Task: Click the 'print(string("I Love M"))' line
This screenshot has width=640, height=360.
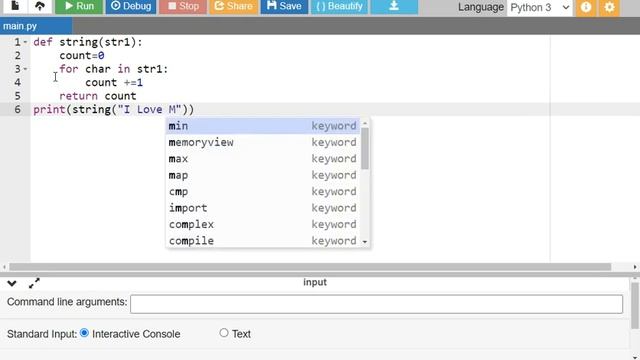Action: coord(113,109)
